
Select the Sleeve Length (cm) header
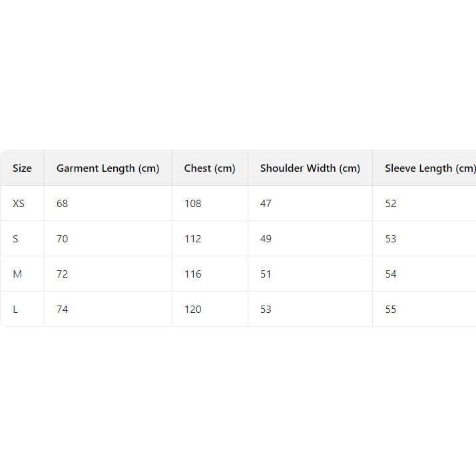(x=429, y=168)
